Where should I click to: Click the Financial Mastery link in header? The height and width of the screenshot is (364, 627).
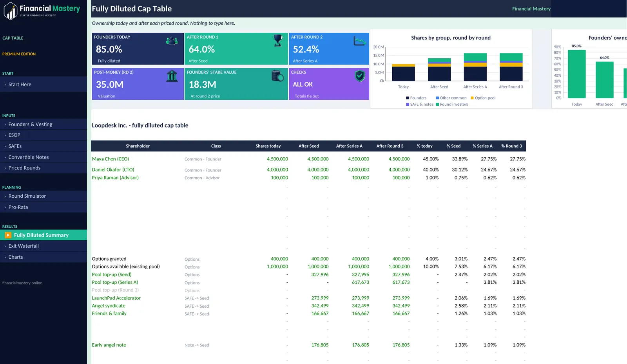531,9
